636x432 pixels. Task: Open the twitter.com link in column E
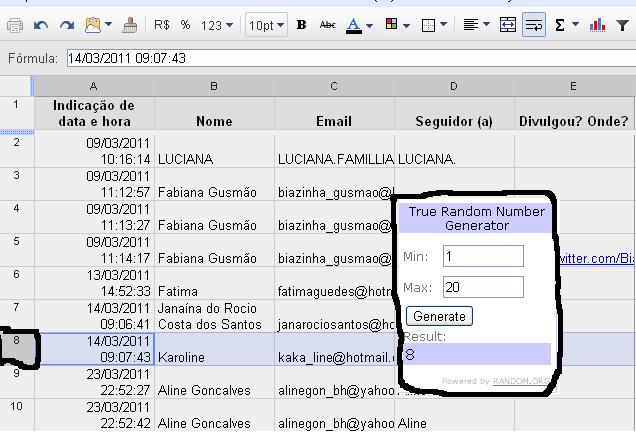tap(596, 258)
